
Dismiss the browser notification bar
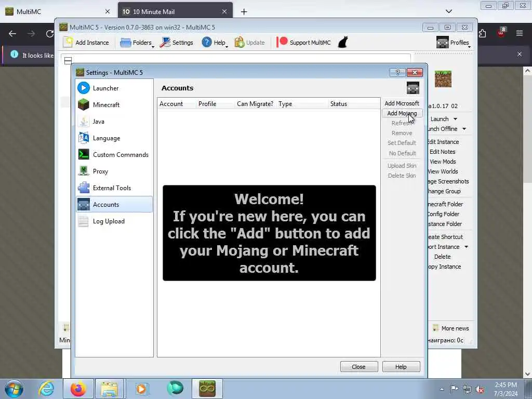pyautogui.click(x=520, y=54)
